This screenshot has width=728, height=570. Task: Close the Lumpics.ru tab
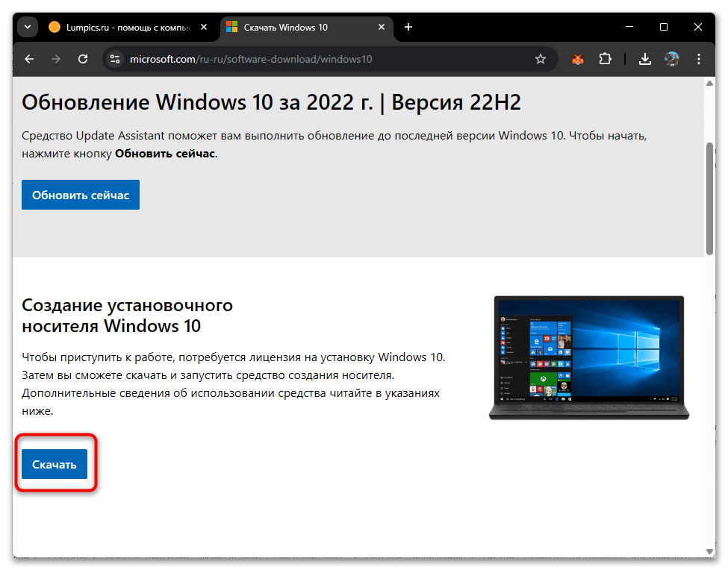[x=203, y=27]
